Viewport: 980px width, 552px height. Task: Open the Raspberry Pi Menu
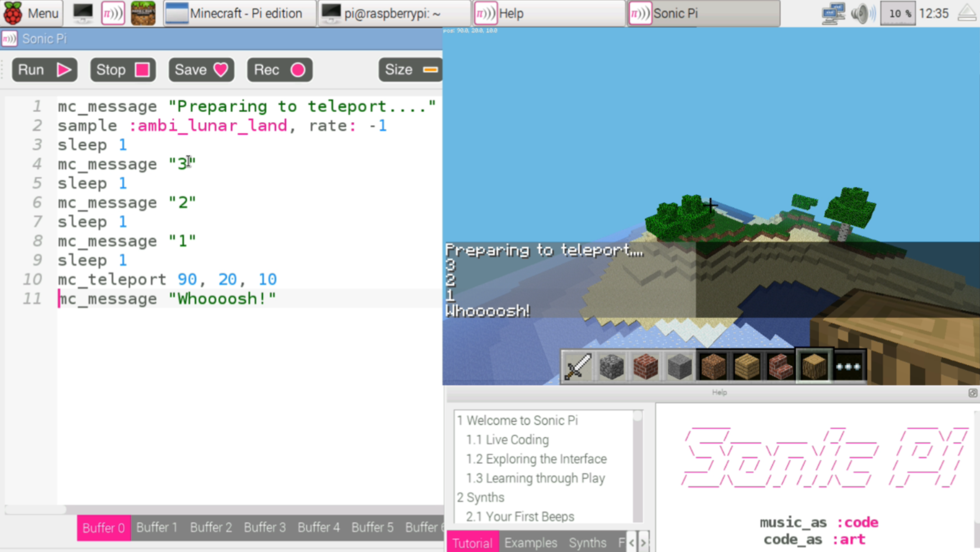point(31,13)
